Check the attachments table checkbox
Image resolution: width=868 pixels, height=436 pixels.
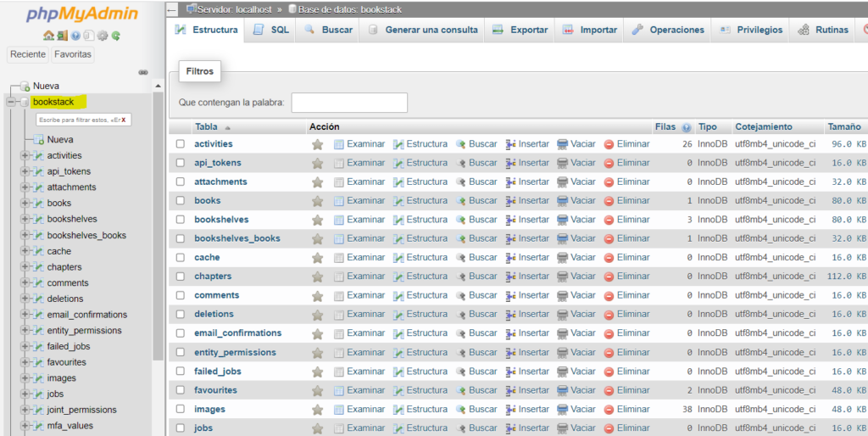point(181,182)
